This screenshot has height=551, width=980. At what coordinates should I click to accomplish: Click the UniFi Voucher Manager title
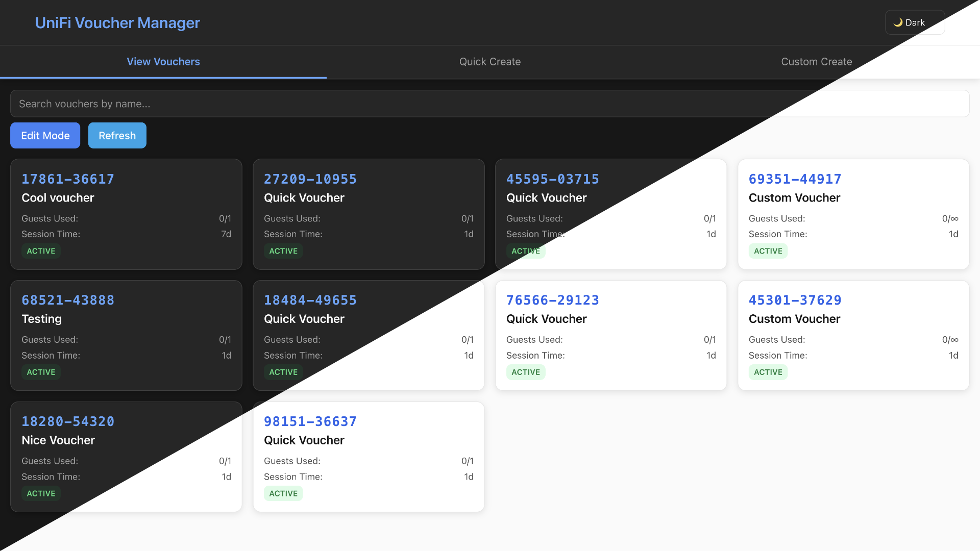click(117, 23)
